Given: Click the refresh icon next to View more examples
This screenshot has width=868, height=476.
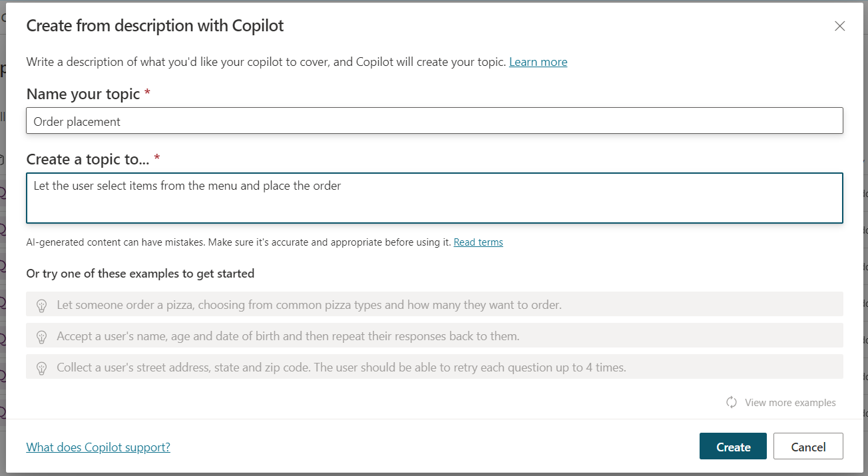Looking at the screenshot, I should [x=732, y=402].
